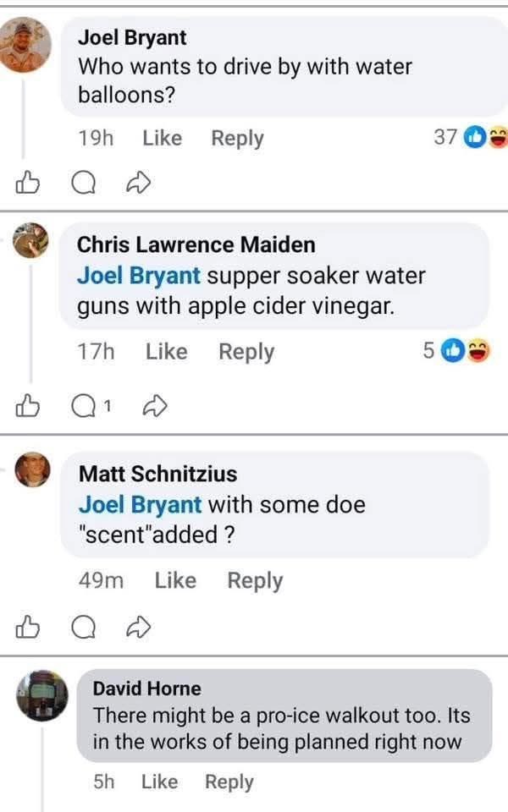Tap comment bubble icon below Matt Schnitzius's comment
Image resolution: width=508 pixels, height=812 pixels.
(82, 627)
